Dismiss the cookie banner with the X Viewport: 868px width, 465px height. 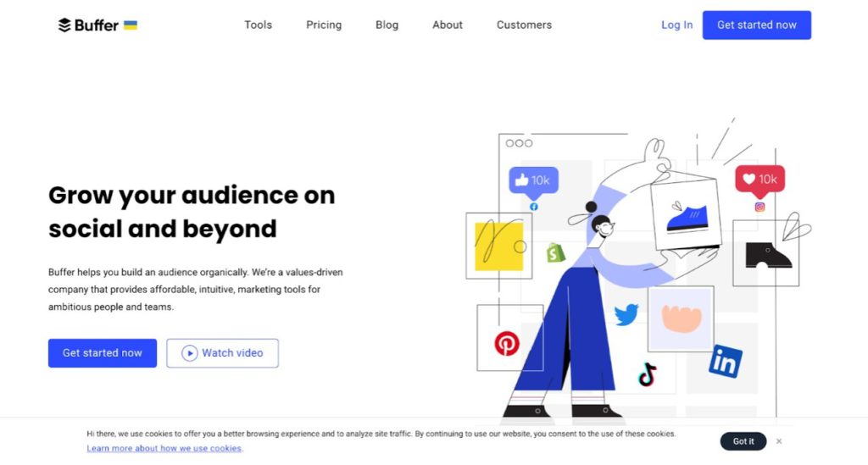(779, 441)
